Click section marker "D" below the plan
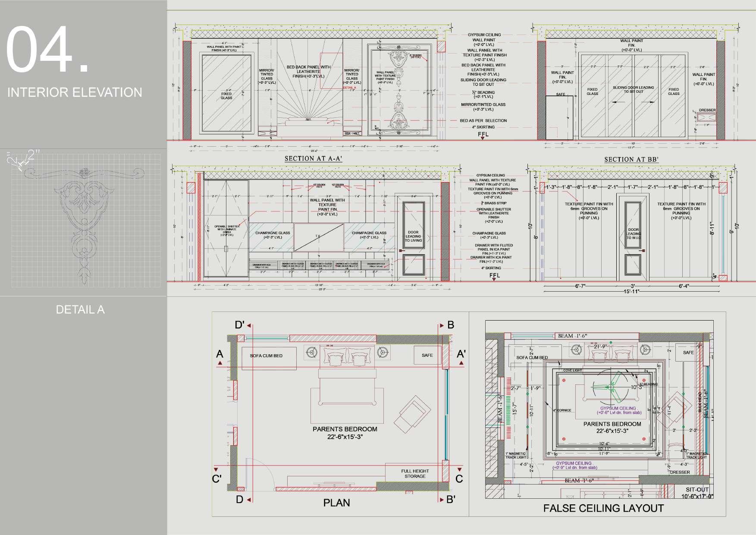 pos(239,500)
